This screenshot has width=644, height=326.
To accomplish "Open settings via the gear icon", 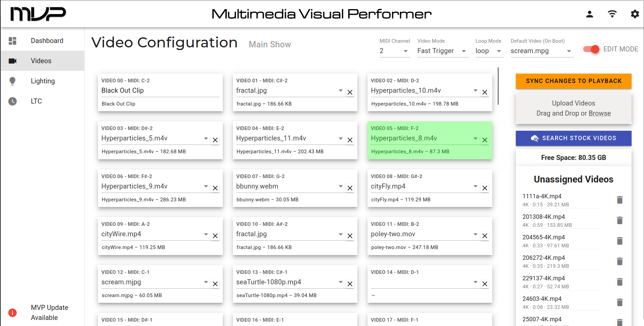I will pyautogui.click(x=635, y=14).
